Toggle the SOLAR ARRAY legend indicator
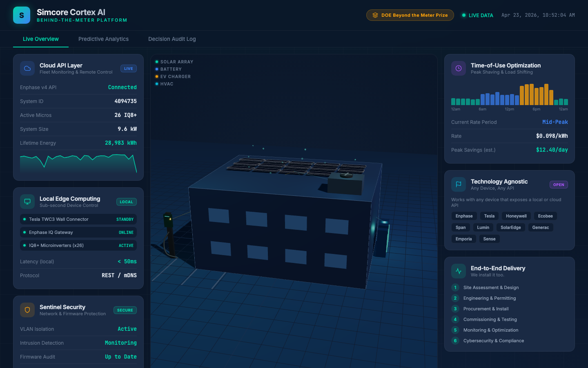588x368 pixels. pyautogui.click(x=156, y=62)
